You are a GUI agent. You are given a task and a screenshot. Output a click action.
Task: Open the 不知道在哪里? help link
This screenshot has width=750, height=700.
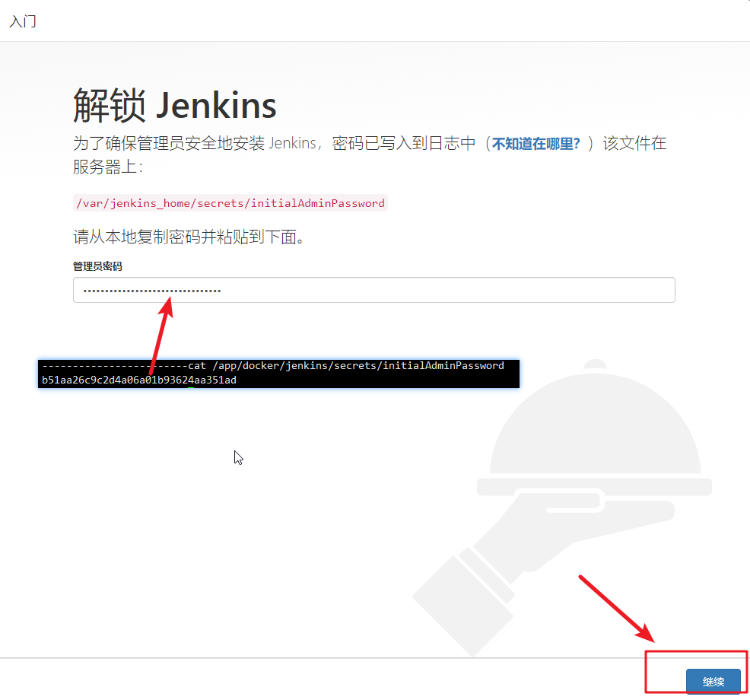[x=535, y=144]
